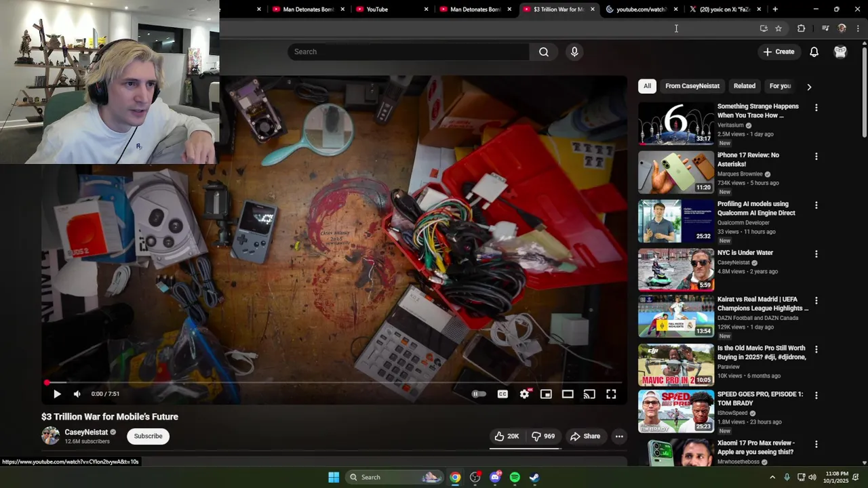Bookmark this page with the star

778,28
